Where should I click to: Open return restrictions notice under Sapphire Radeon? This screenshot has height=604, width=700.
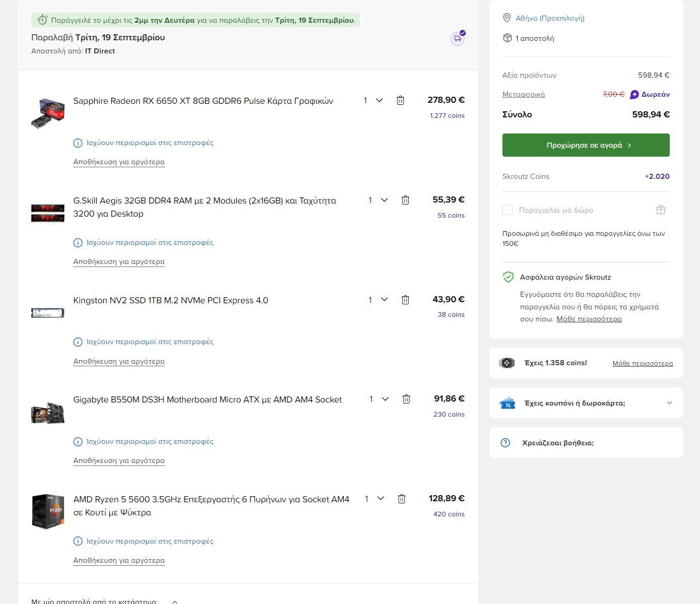click(150, 143)
